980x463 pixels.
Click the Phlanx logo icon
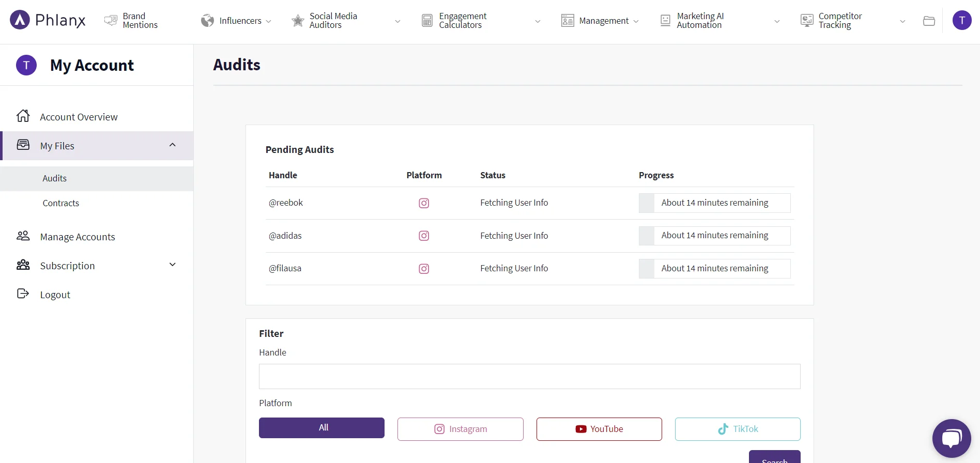20,20
